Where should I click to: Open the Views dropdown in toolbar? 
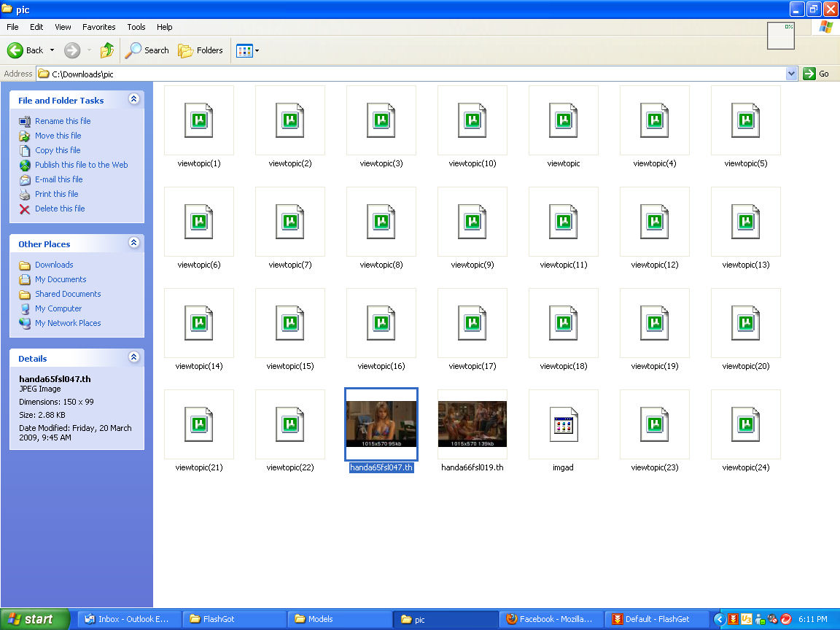(x=248, y=50)
